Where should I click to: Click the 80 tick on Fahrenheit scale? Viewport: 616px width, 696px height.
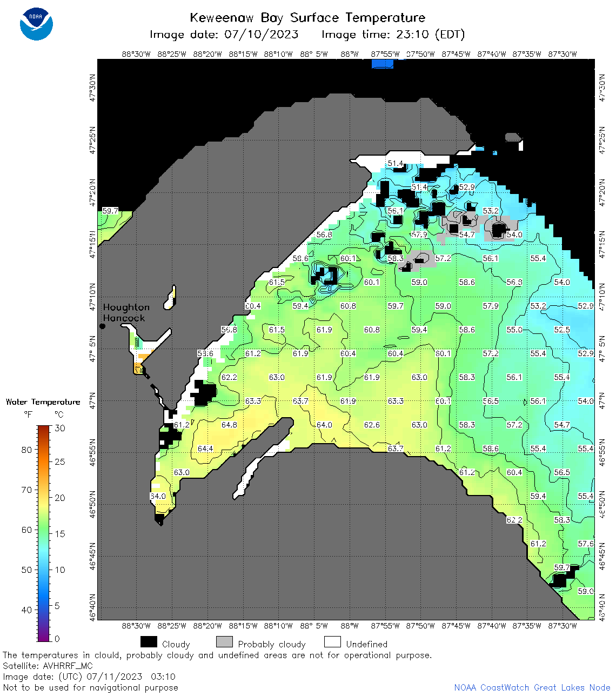tap(26, 450)
